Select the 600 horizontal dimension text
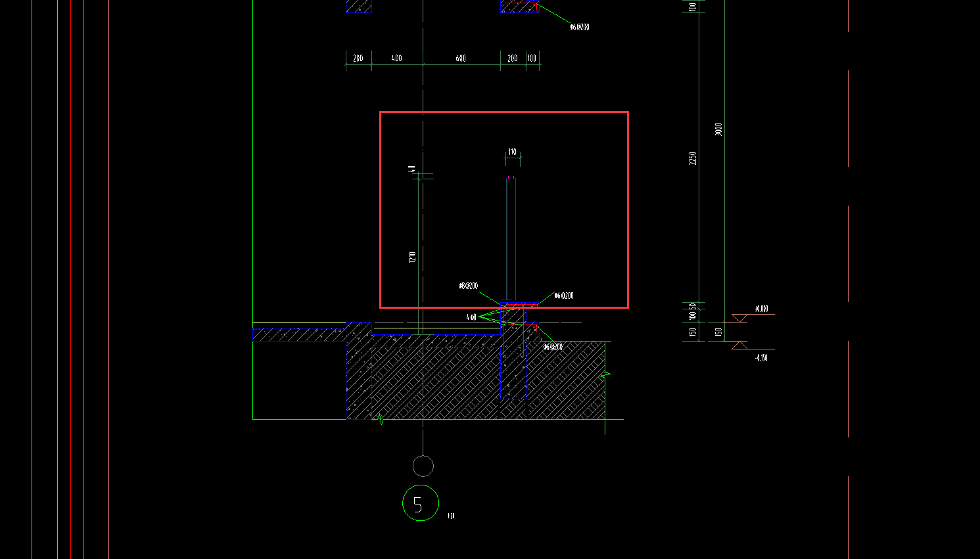This screenshot has width=980, height=559. pyautogui.click(x=461, y=58)
